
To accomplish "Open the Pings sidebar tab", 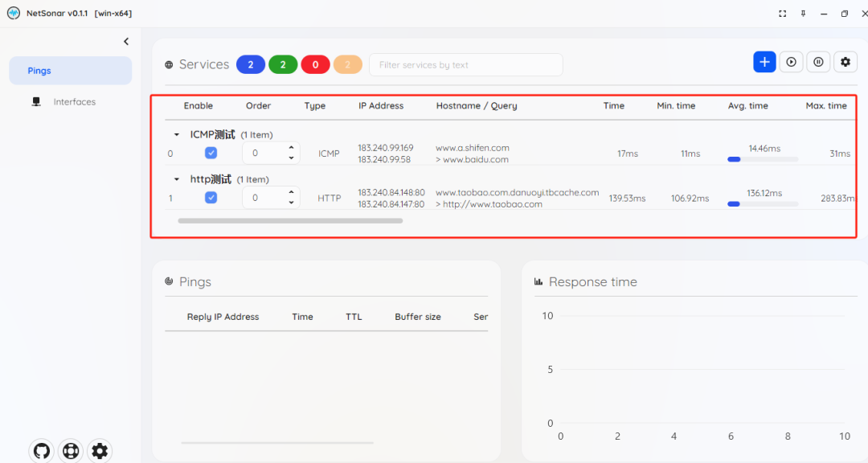I will 70,71.
